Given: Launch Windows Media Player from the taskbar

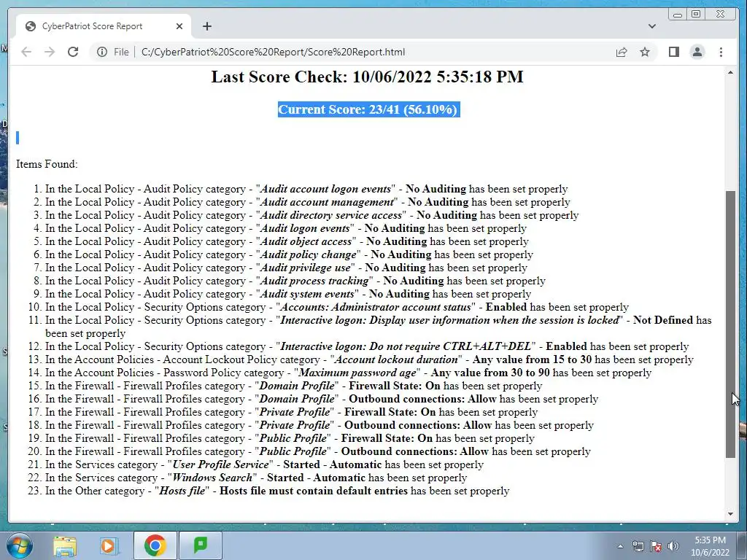Looking at the screenshot, I should [x=109, y=545].
